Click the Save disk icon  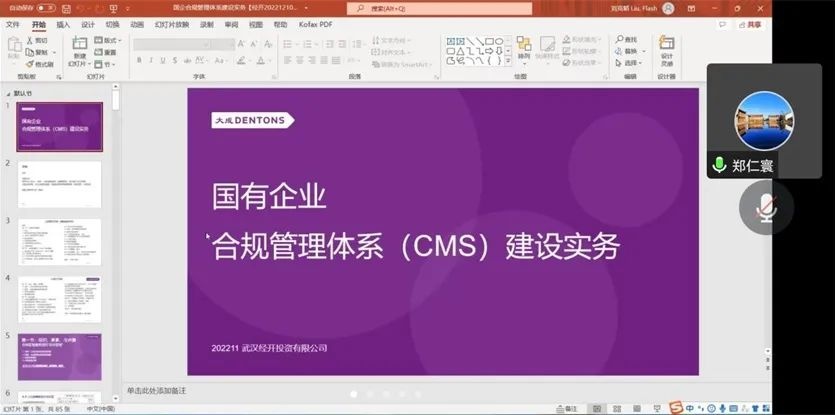tap(66, 9)
